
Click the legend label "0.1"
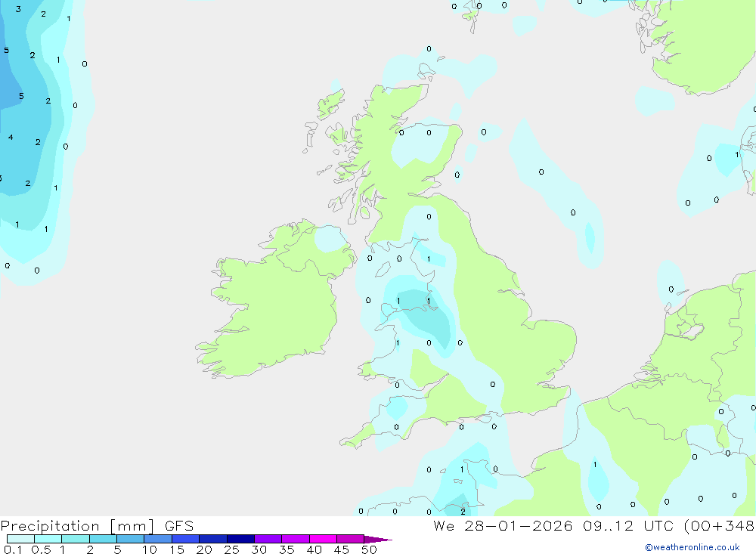13,549
